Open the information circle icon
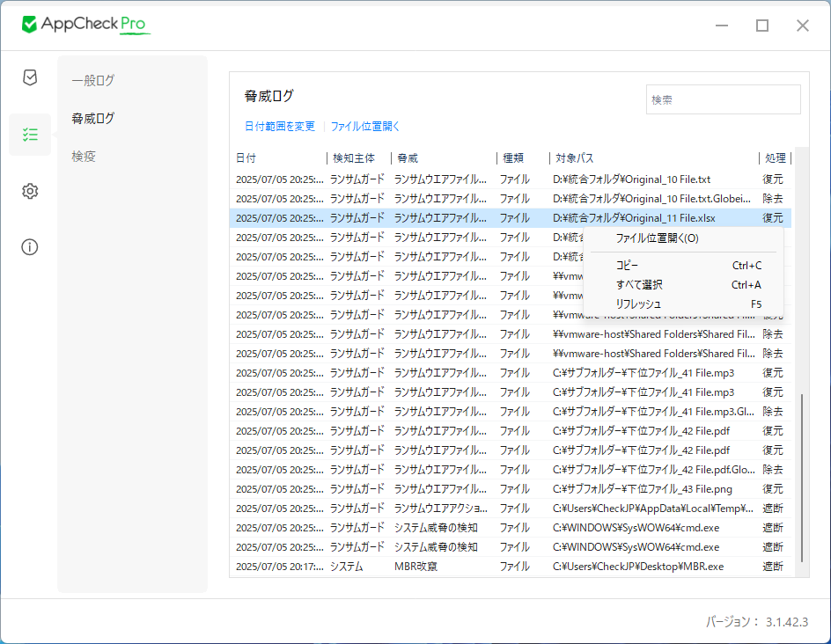This screenshot has width=831, height=644. pyautogui.click(x=30, y=246)
